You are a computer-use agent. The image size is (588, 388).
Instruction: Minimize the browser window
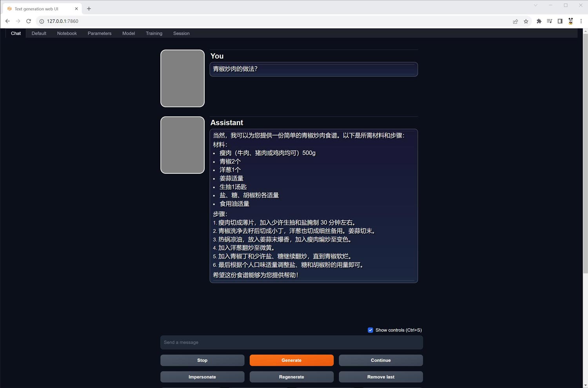coord(550,5)
